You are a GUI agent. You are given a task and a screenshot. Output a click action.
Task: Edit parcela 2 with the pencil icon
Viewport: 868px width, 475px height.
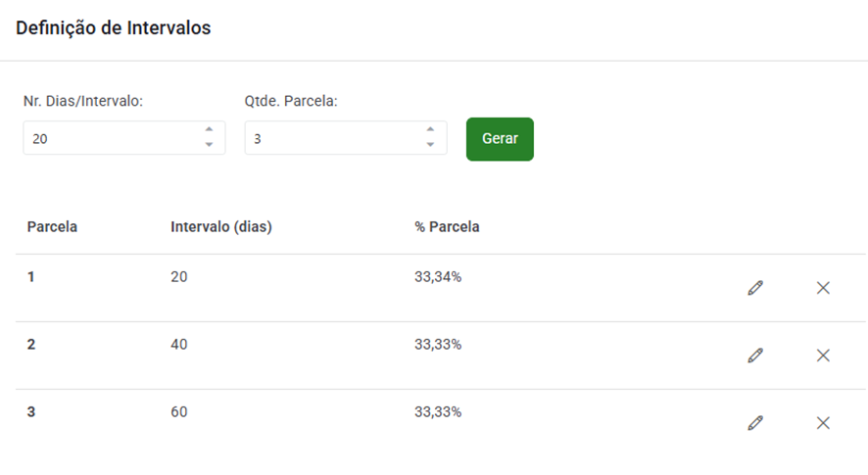click(755, 356)
